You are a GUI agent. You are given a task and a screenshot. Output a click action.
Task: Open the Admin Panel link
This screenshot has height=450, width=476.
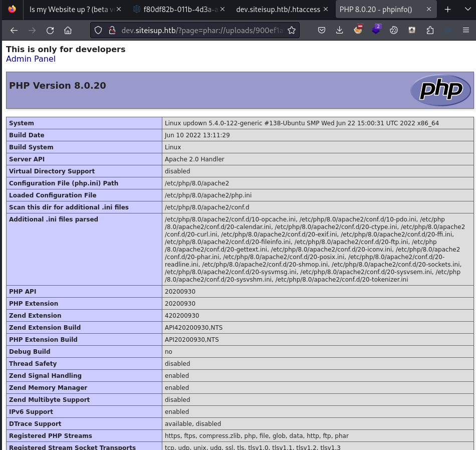31,59
